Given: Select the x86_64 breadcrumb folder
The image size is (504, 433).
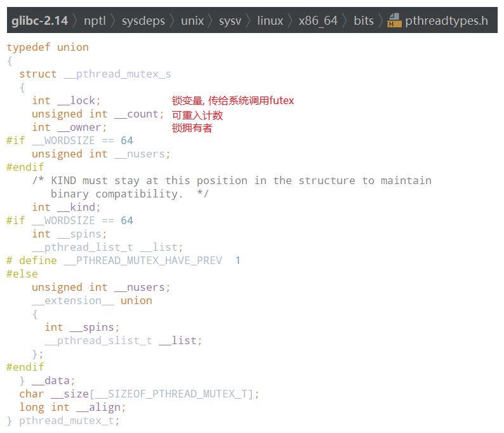Looking at the screenshot, I should tap(318, 21).
